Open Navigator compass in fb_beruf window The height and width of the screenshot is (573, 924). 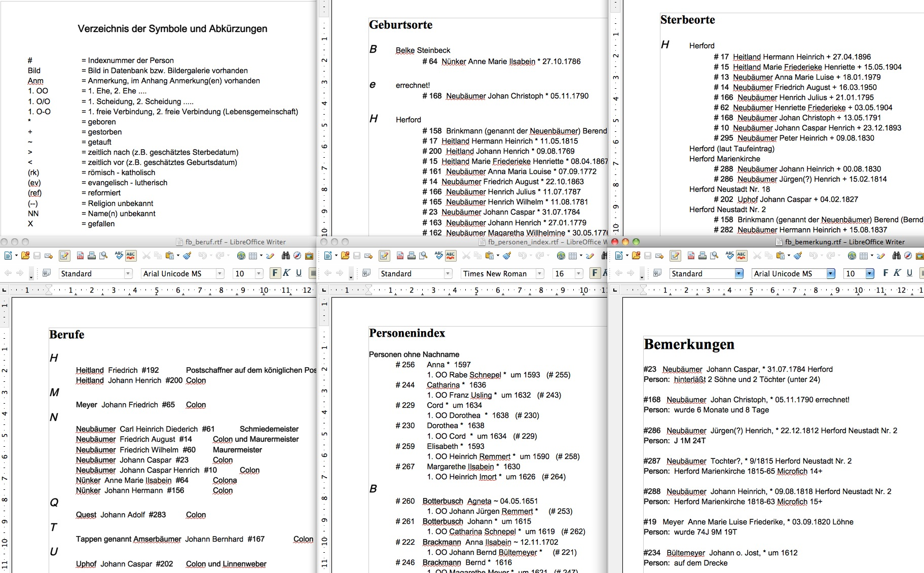[x=297, y=256]
